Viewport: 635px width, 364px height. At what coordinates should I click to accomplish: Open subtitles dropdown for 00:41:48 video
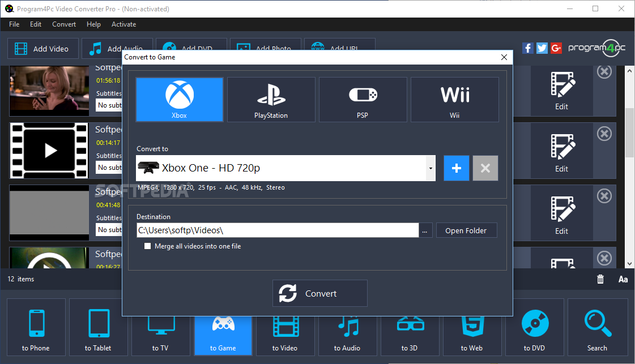pyautogui.click(x=109, y=230)
